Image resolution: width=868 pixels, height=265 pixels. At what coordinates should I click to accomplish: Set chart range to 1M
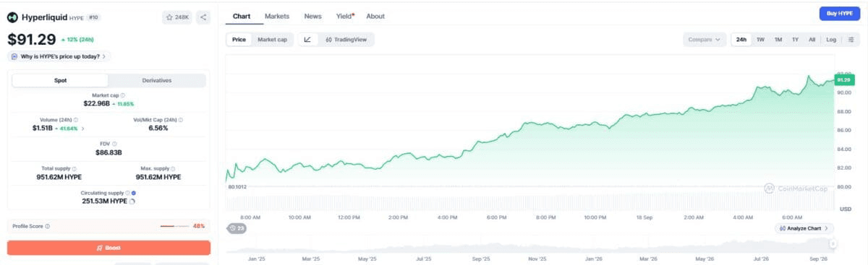click(x=778, y=40)
